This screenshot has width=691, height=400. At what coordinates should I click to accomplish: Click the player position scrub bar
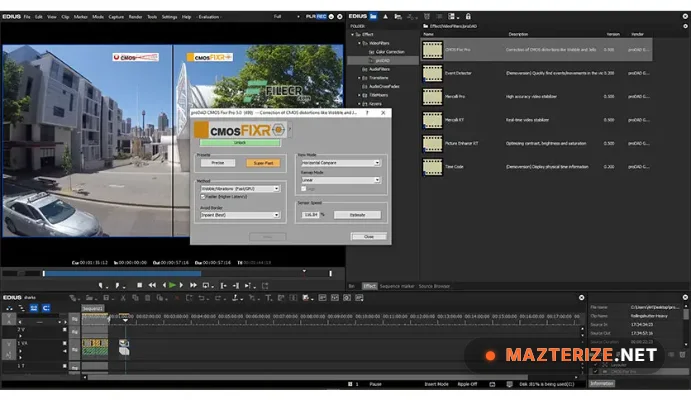(187, 274)
